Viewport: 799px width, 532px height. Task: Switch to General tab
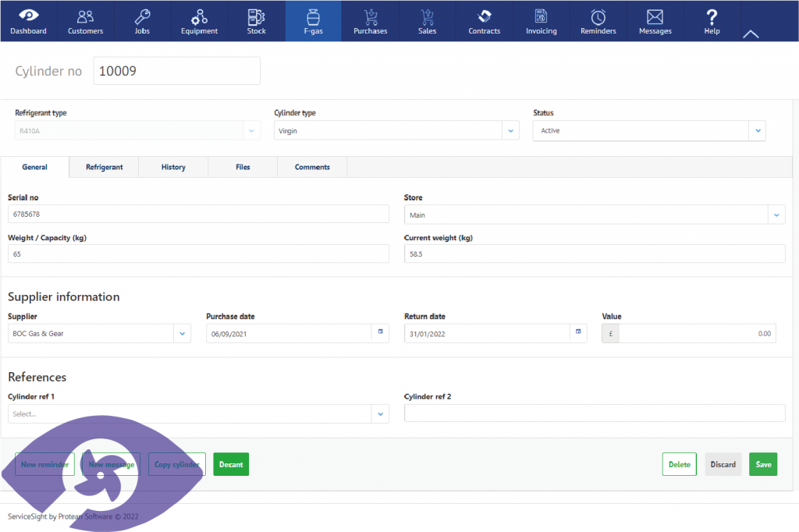[34, 167]
